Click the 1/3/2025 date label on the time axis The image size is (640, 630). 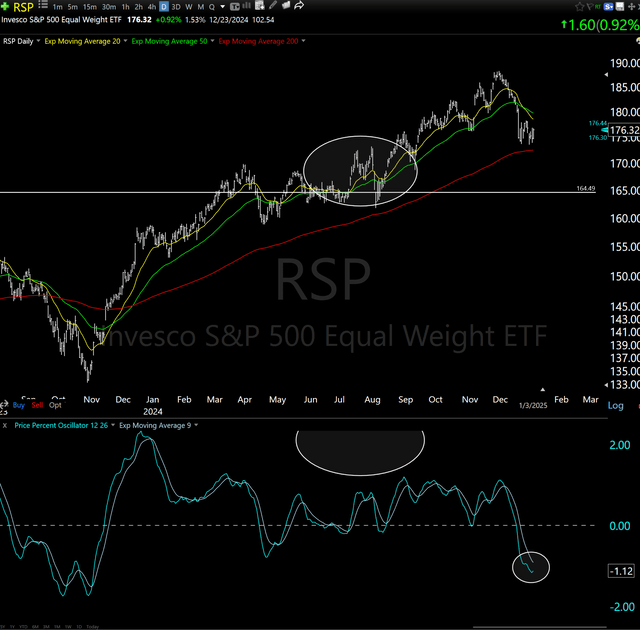[x=533, y=405]
